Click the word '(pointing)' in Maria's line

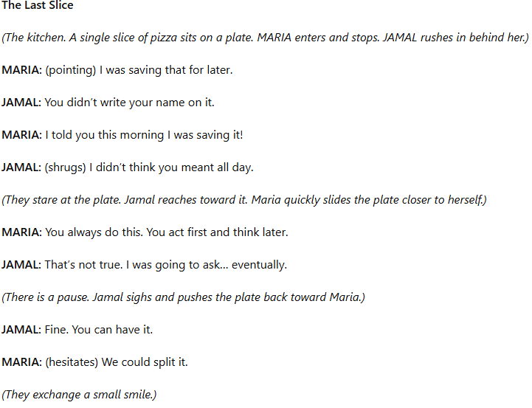tap(71, 70)
